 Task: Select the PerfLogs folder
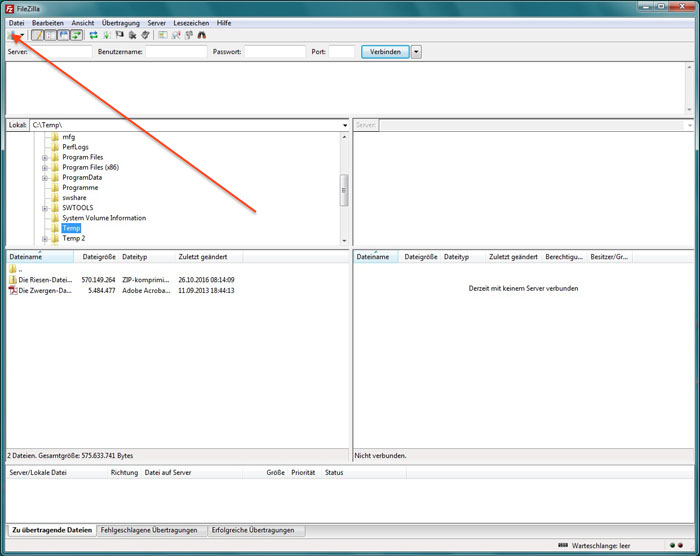(x=75, y=147)
